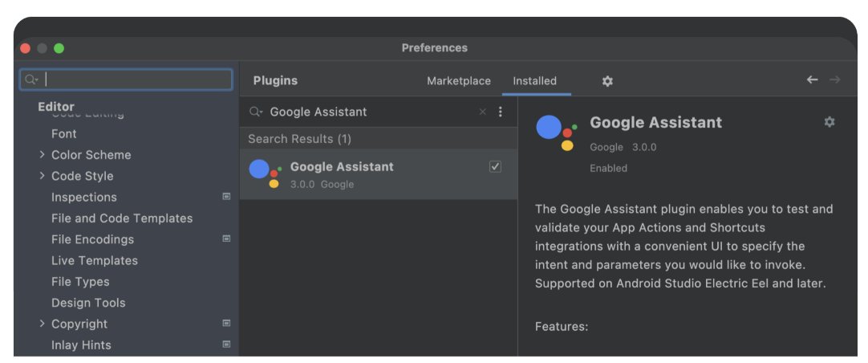Select Color Scheme settings

[91, 155]
